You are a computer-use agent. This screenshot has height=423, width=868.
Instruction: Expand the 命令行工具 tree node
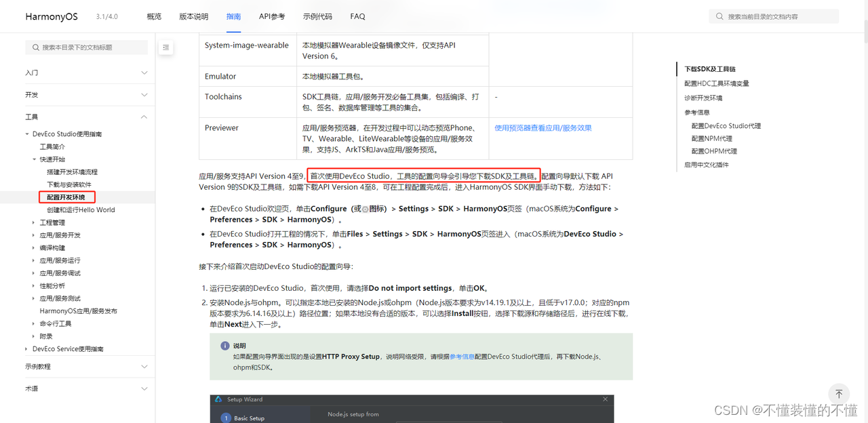tap(34, 324)
